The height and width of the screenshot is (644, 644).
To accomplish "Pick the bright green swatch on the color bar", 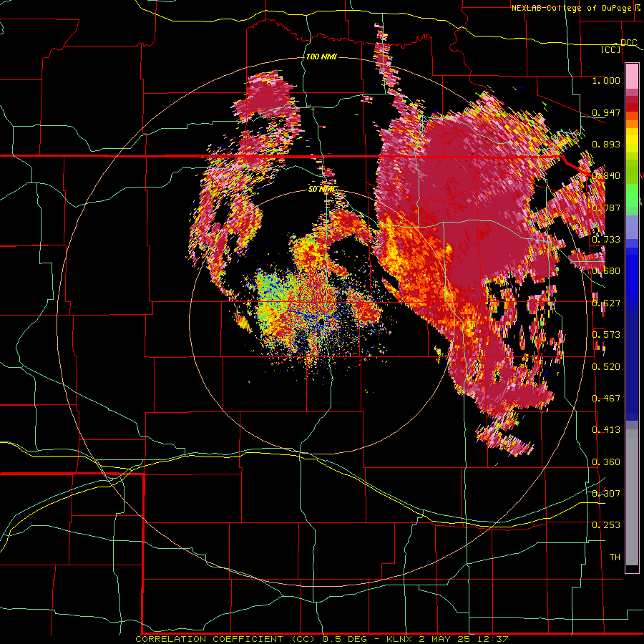I will pos(632,195).
